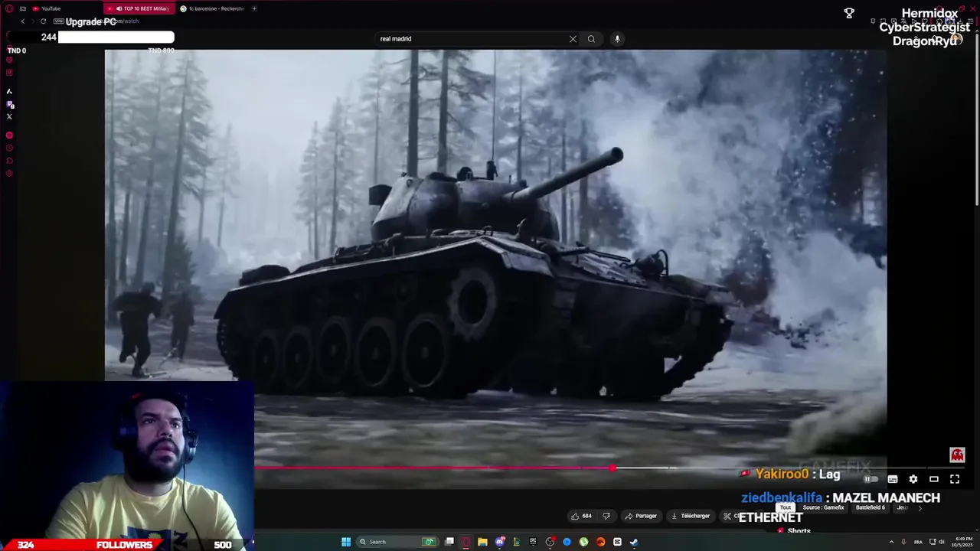Viewport: 980px width, 551px height.
Task: Open Opera GX from the taskbar
Action: pyautogui.click(x=466, y=542)
